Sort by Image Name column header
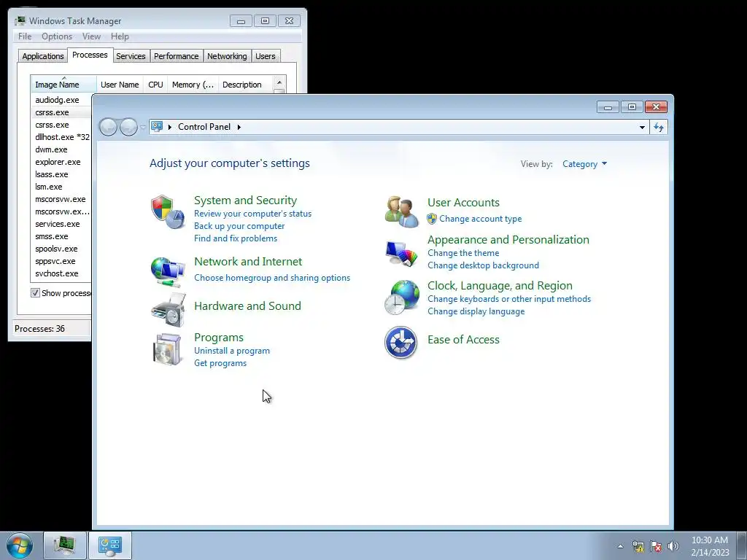The width and height of the screenshot is (747, 560). tap(63, 85)
